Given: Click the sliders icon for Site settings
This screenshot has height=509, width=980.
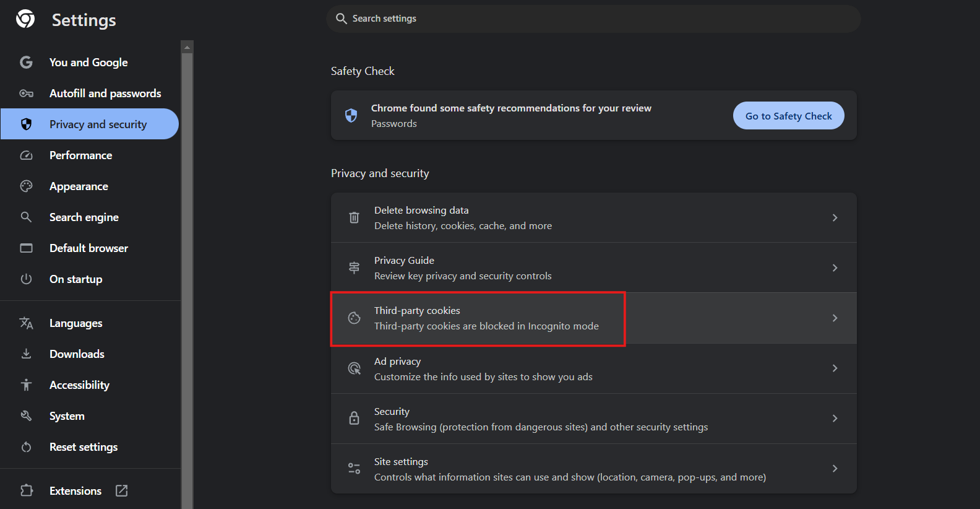Looking at the screenshot, I should [354, 469].
